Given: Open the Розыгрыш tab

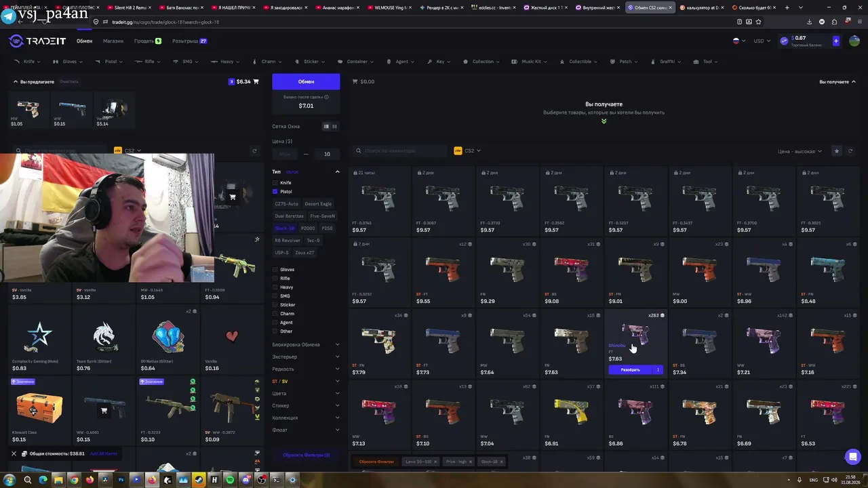Looking at the screenshot, I should tap(189, 41).
